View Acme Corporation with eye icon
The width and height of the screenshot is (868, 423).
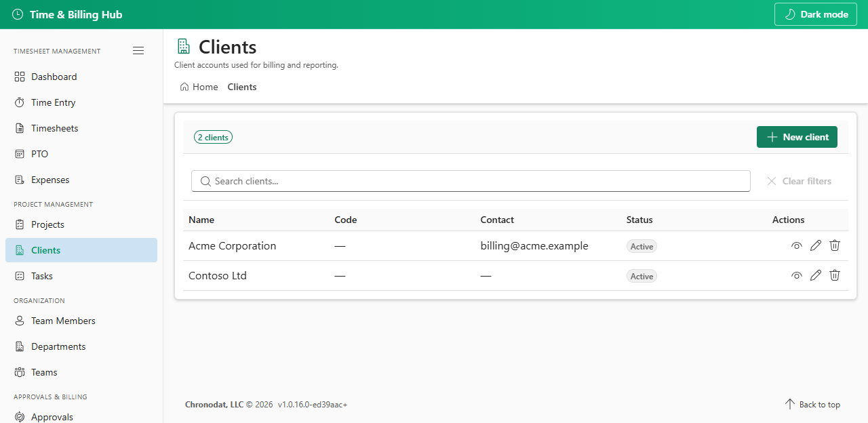797,245
